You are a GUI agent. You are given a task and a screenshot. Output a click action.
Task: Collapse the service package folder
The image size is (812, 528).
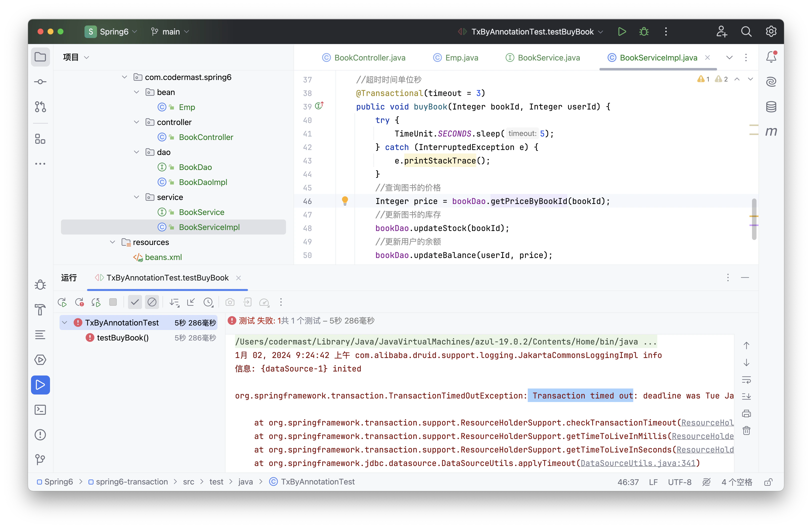[136, 197]
